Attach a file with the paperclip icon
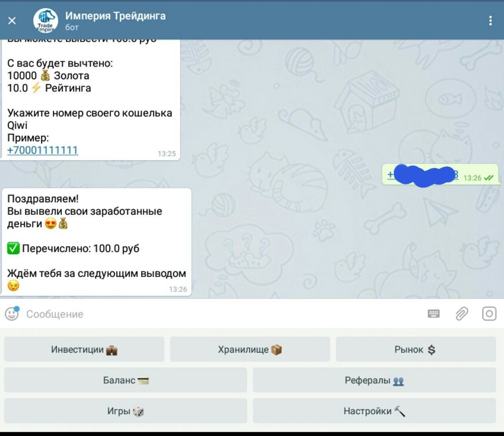 click(461, 314)
